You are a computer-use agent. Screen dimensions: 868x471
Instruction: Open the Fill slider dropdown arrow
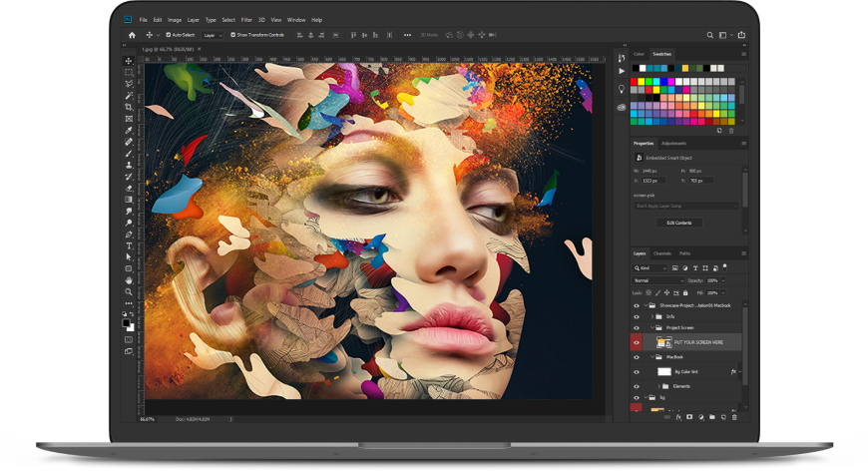pyautogui.click(x=723, y=292)
